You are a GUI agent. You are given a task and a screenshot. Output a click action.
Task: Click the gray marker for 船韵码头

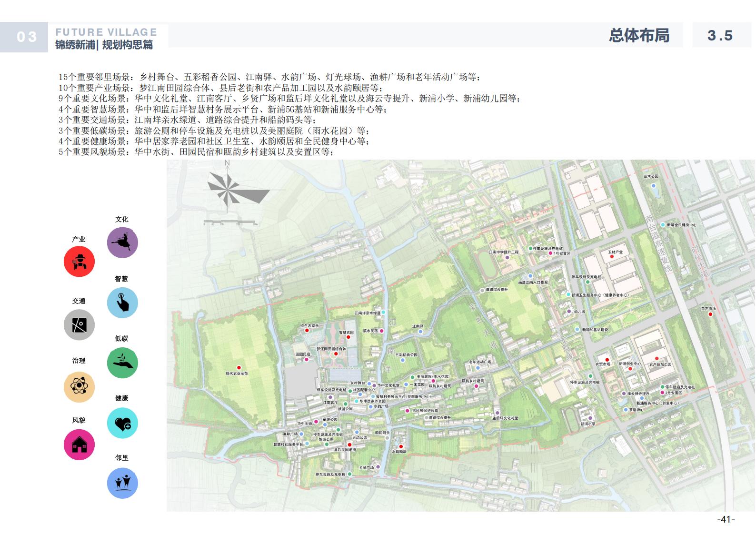pos(387,438)
